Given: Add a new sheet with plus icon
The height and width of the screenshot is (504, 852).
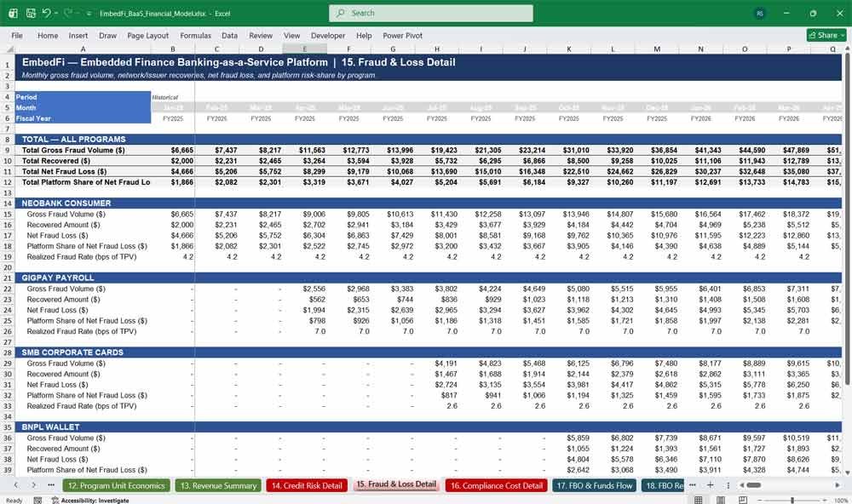Looking at the screenshot, I should click(x=711, y=485).
